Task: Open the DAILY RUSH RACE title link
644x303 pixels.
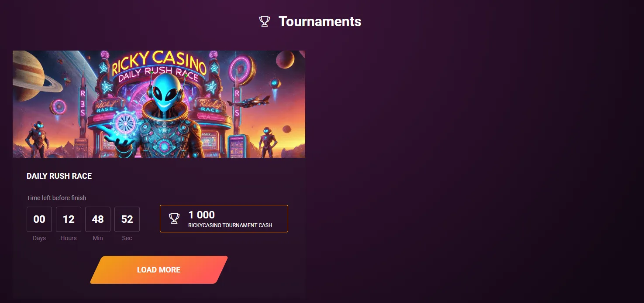Action: pos(59,176)
